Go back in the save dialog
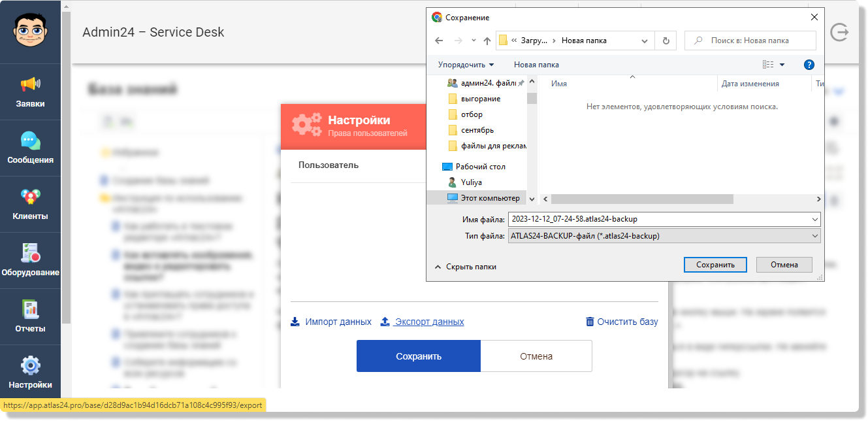868x421 pixels. click(x=439, y=41)
